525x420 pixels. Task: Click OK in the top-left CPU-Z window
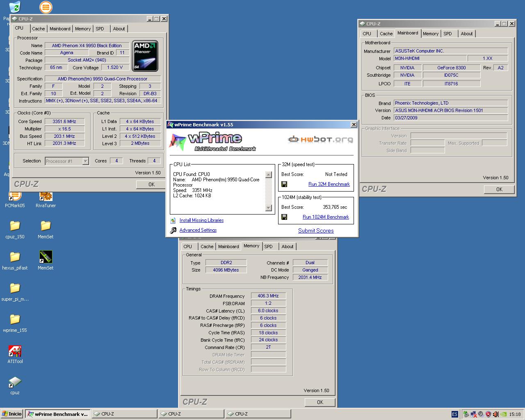click(x=151, y=185)
